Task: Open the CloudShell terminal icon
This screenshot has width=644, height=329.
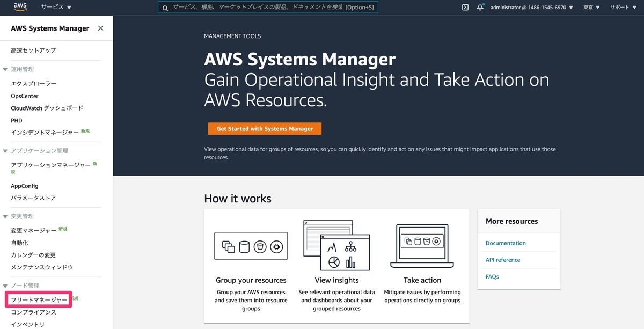Action: 465,8
